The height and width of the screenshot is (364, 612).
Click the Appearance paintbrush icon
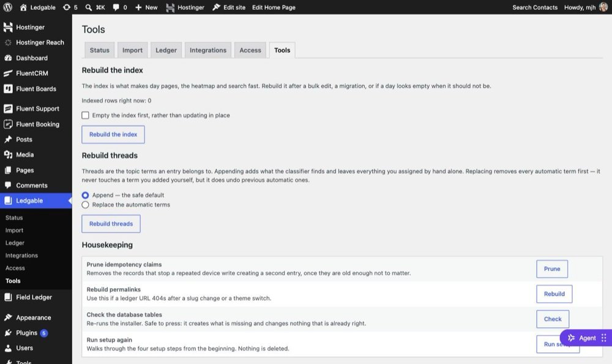(8, 317)
